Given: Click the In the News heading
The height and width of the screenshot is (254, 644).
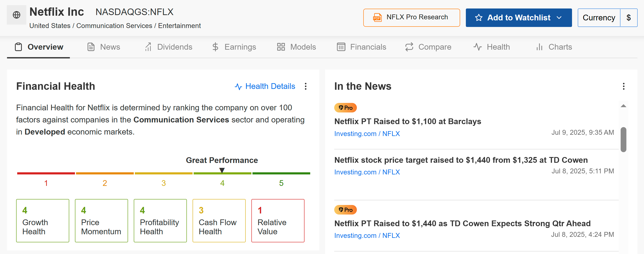Looking at the screenshot, I should click(x=362, y=86).
